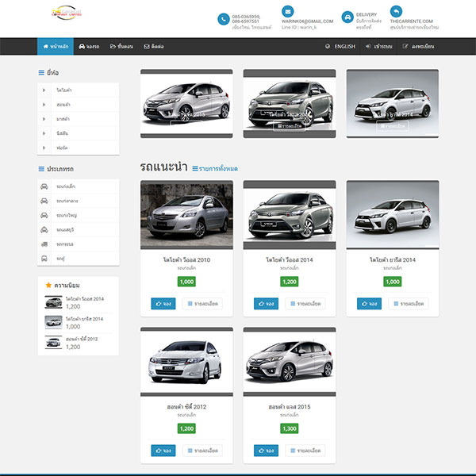The width and height of the screenshot is (476, 476).
Task: Click the recommended Toyota Vios 2014 card photo
Action: pos(290,215)
